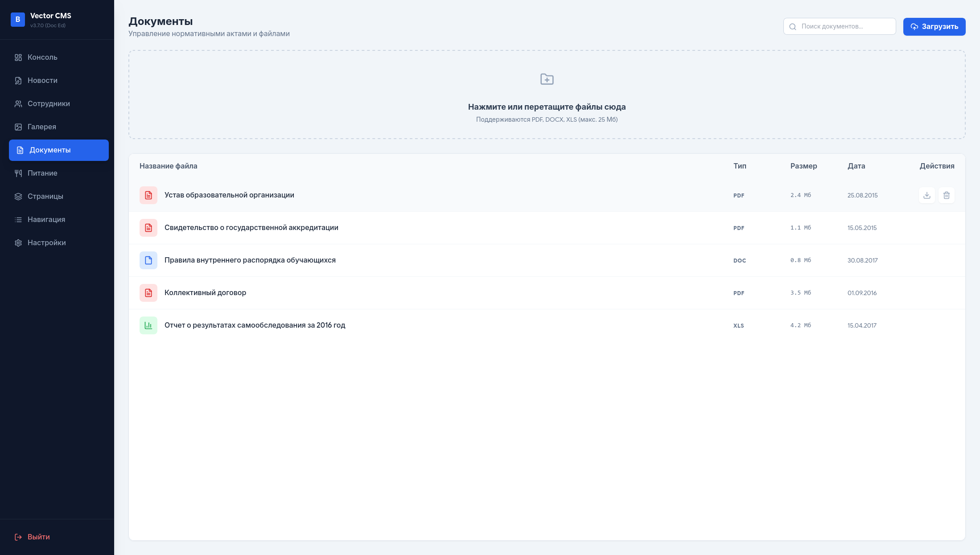This screenshot has height=555, width=980.
Task: Click the PDF icon of Устав документ
Action: 148,195
